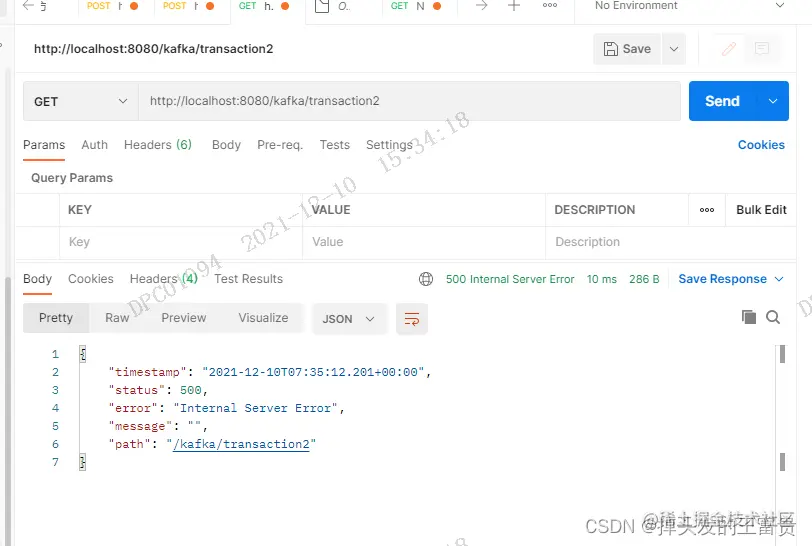
Task: Switch to Raw response view
Action: tap(117, 318)
